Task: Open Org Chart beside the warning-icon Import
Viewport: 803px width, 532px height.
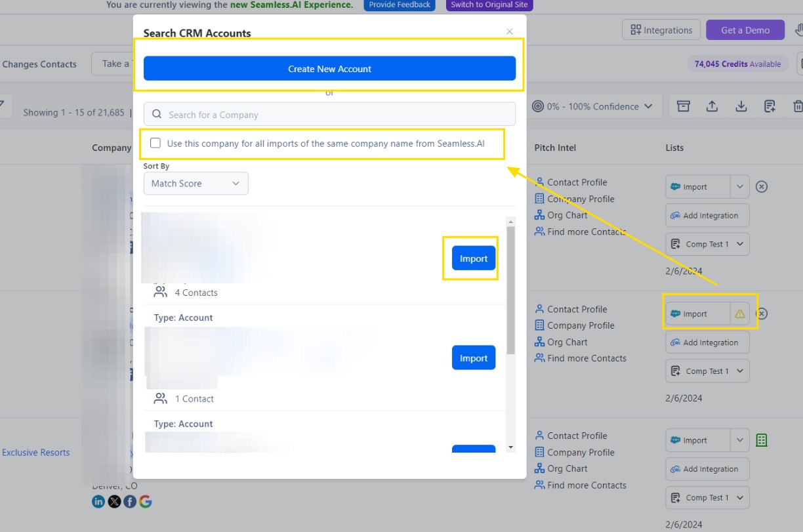Action: point(561,342)
